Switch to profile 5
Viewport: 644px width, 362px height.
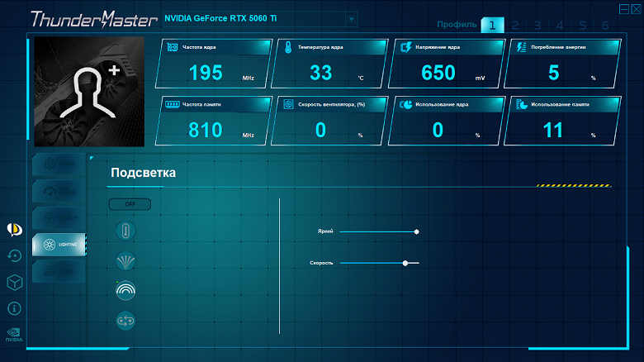pyautogui.click(x=582, y=26)
